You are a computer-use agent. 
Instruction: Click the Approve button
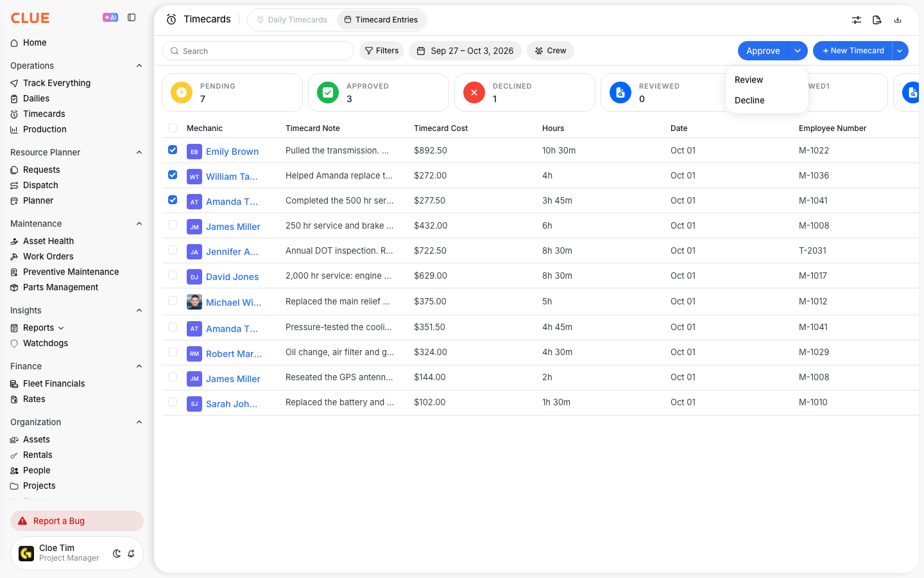pos(763,51)
